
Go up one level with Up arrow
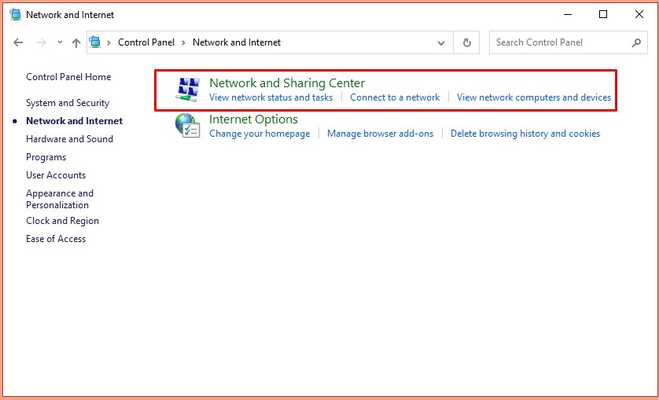click(76, 42)
